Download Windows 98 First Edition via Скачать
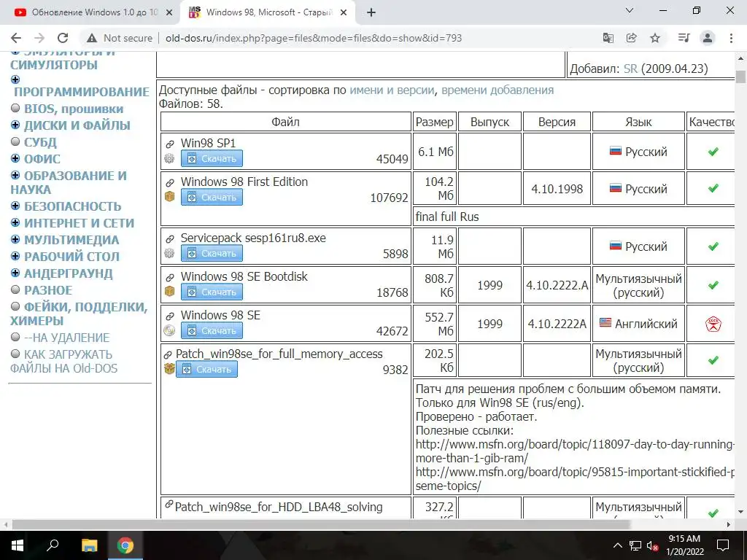This screenshot has height=560, width=747. coord(212,197)
